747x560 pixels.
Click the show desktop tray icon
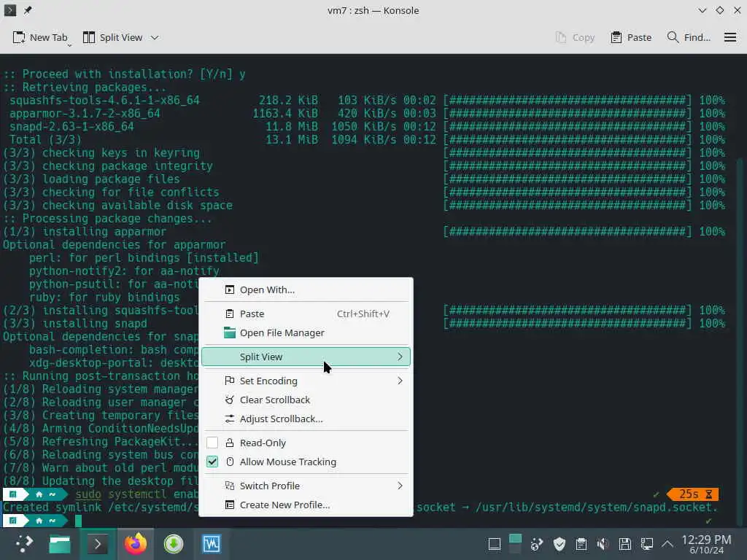click(x=495, y=544)
